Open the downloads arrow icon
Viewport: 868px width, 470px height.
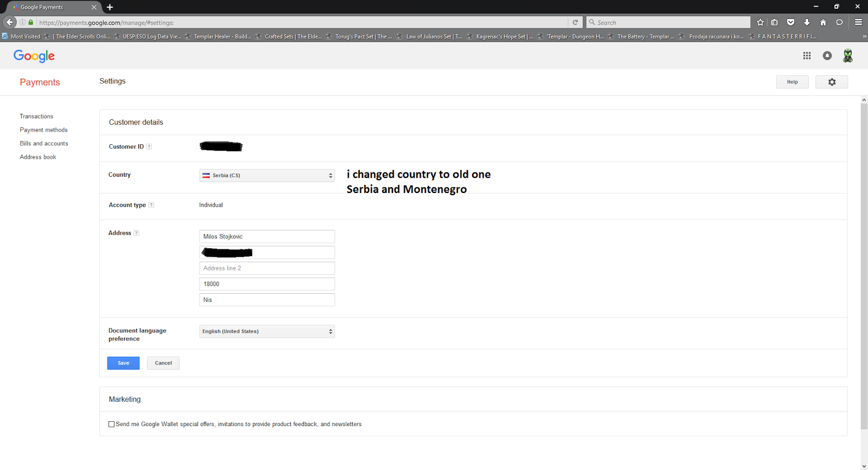[807, 22]
